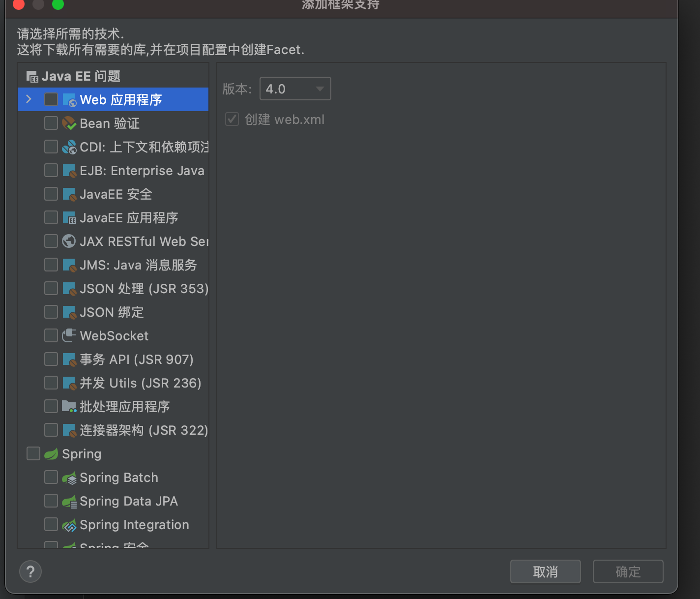Click the folder icon beside 批处理应用程序

[x=69, y=406]
